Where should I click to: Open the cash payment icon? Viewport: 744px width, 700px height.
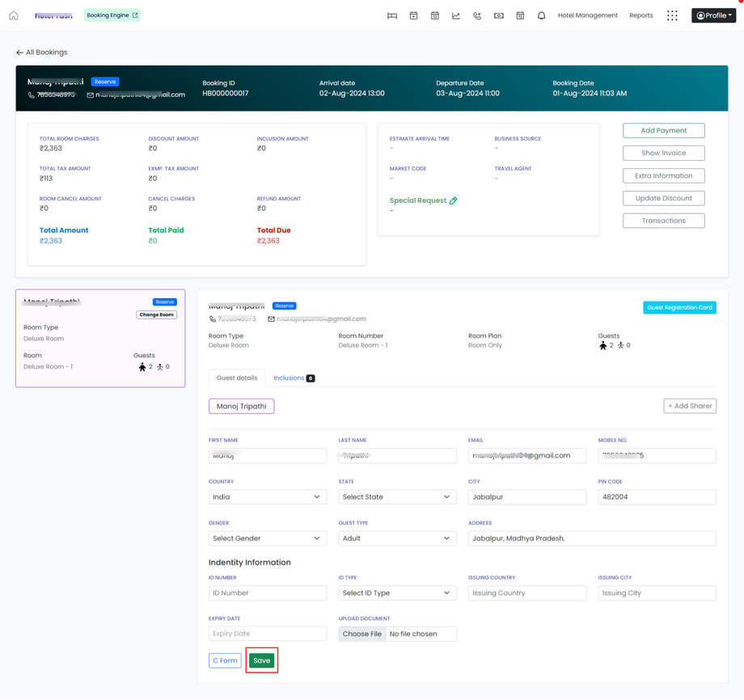499,15
